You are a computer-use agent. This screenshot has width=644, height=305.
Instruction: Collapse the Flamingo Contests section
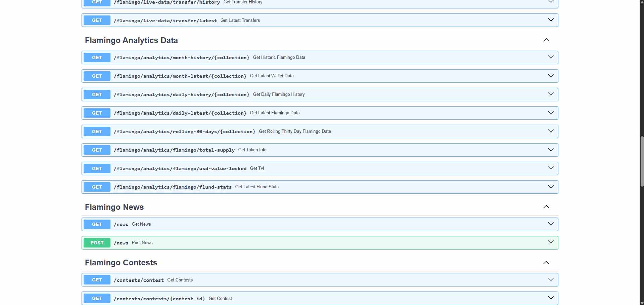(546, 263)
